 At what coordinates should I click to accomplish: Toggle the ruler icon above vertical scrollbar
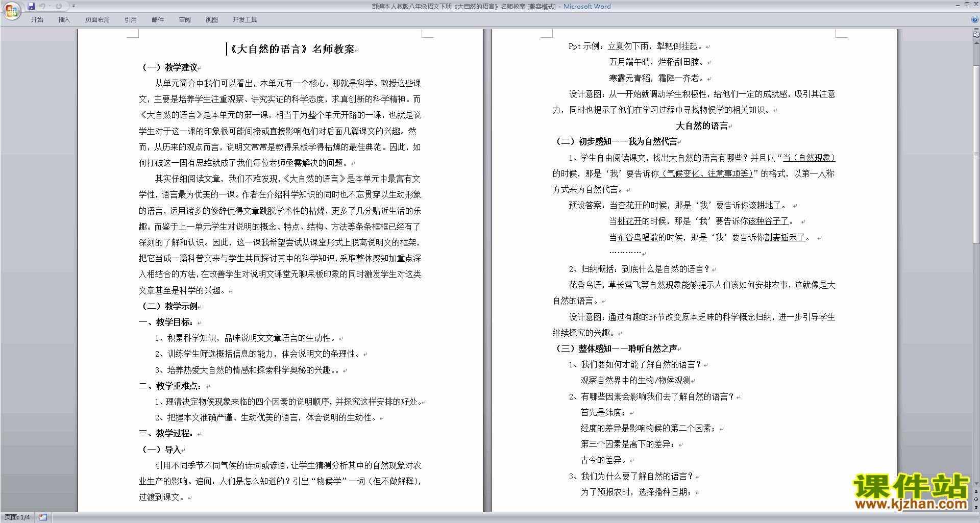pos(976,35)
